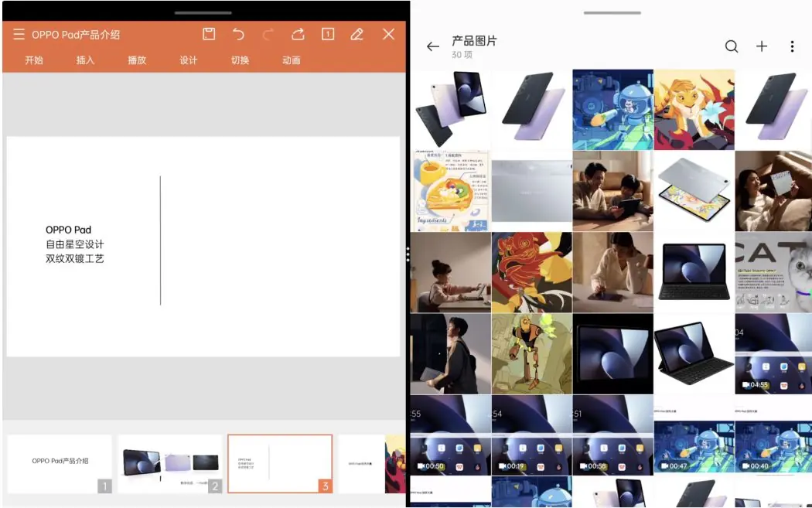The height and width of the screenshot is (508, 812).
Task: Select slide thumbnail 2 with tablet images
Action: click(170, 463)
